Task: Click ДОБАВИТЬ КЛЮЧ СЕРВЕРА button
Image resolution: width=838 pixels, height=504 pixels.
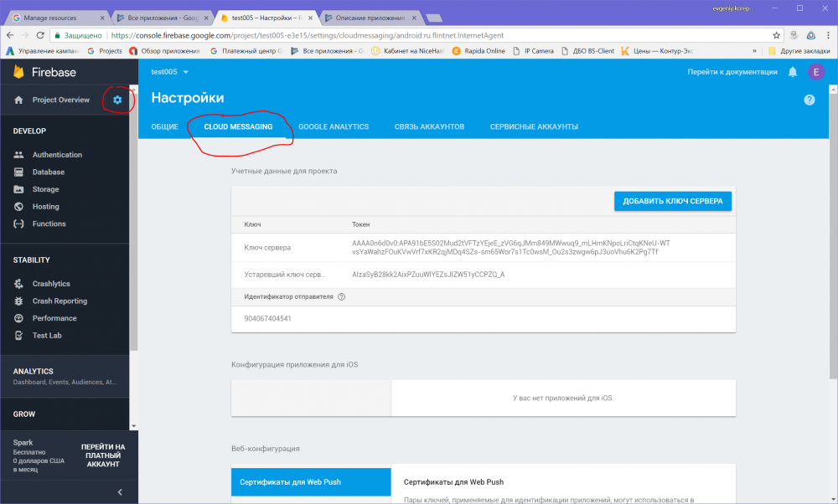Action: click(673, 201)
